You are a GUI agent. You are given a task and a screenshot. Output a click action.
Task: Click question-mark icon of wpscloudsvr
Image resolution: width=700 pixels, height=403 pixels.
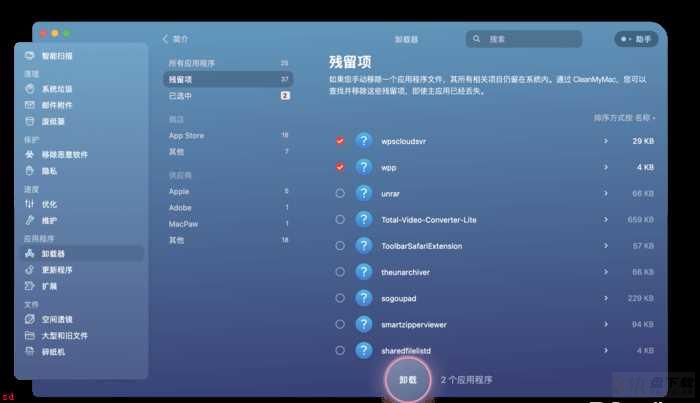coord(364,141)
